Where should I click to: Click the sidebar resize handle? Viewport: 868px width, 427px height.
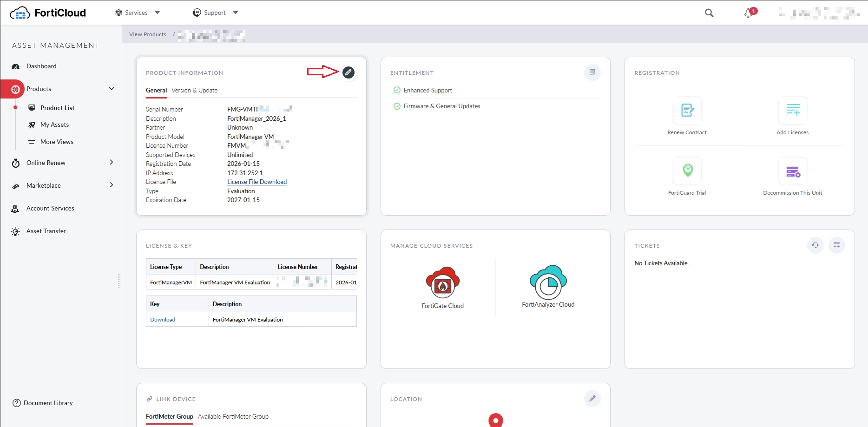[x=119, y=281]
